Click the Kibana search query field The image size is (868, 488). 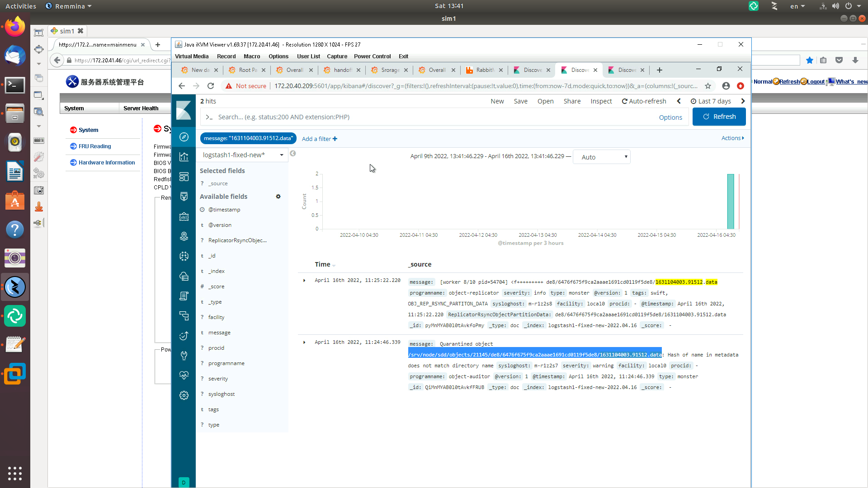(429, 117)
